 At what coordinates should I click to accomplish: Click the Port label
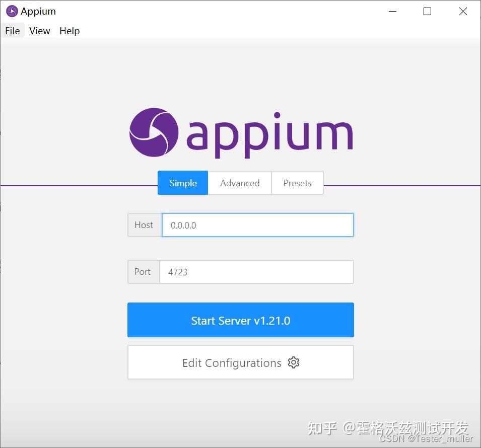[143, 272]
